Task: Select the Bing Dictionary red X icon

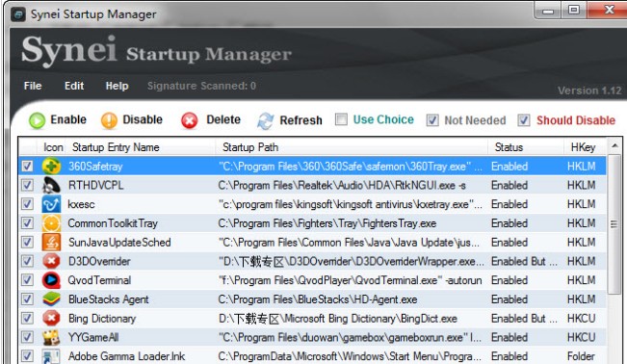Action: (51, 319)
